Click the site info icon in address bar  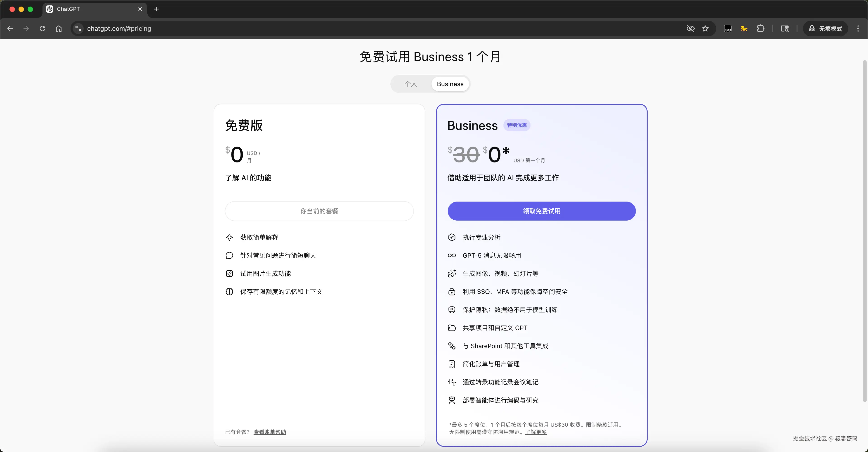tap(78, 29)
